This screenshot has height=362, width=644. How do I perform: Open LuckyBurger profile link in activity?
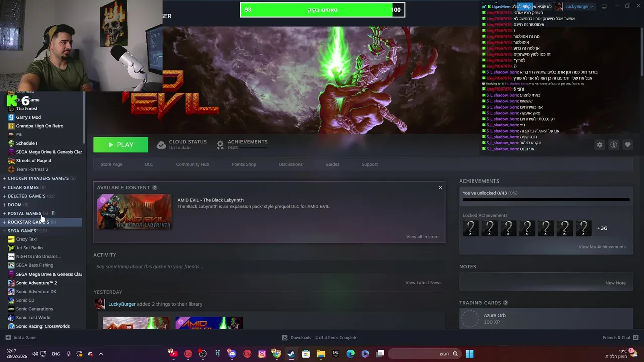click(122, 304)
